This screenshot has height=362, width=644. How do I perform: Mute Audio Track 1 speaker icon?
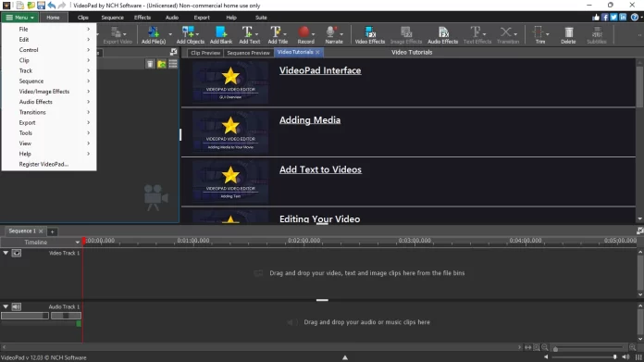(17, 306)
